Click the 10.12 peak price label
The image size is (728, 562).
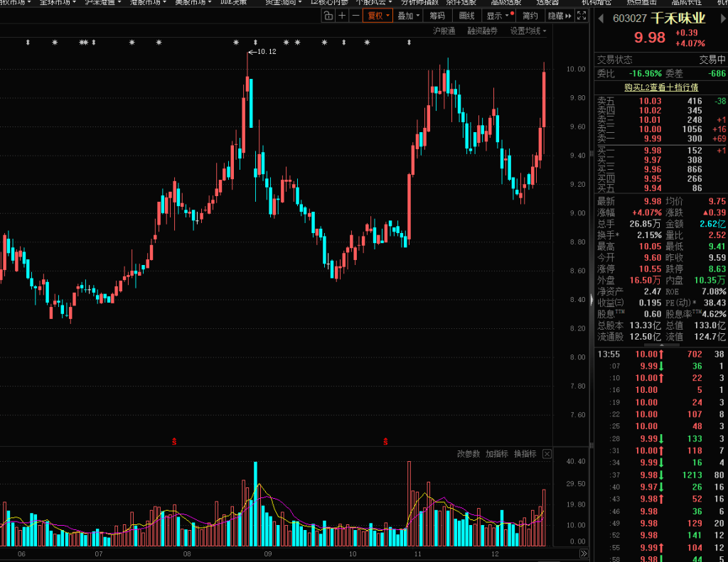266,51
